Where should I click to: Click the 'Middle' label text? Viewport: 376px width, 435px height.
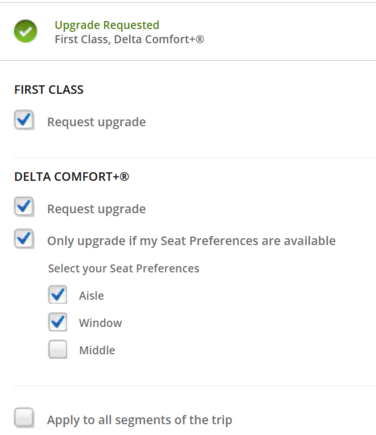click(97, 350)
